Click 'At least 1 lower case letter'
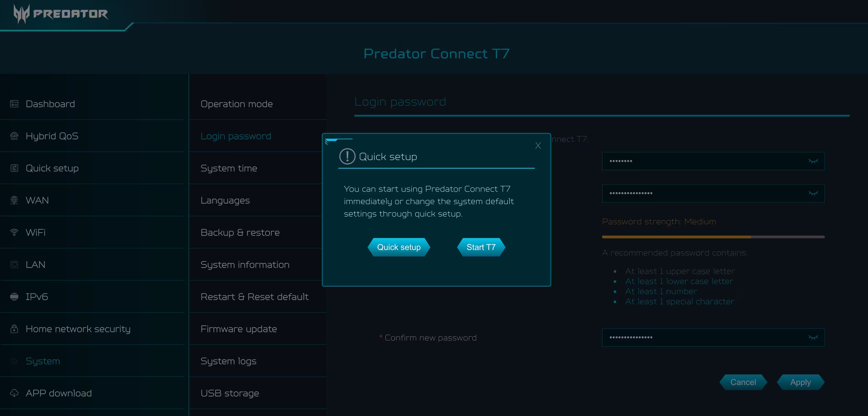This screenshot has height=416, width=868. point(679,281)
